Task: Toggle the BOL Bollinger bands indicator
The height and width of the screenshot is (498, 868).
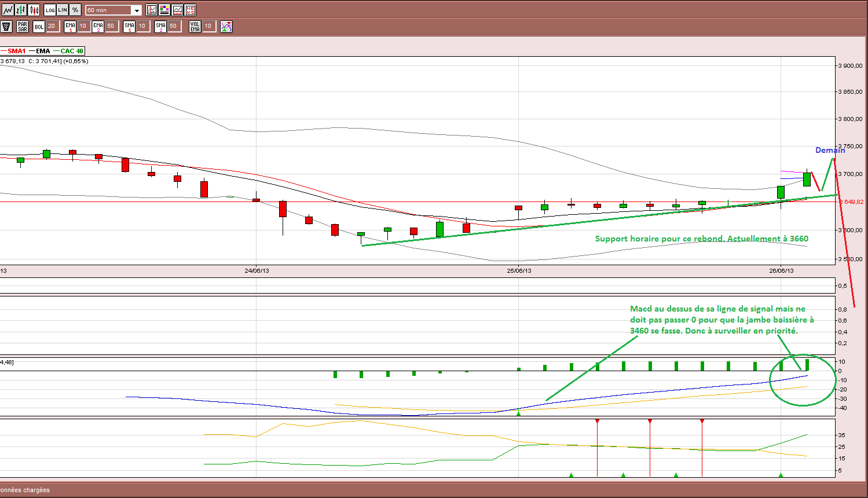Action: [x=39, y=27]
